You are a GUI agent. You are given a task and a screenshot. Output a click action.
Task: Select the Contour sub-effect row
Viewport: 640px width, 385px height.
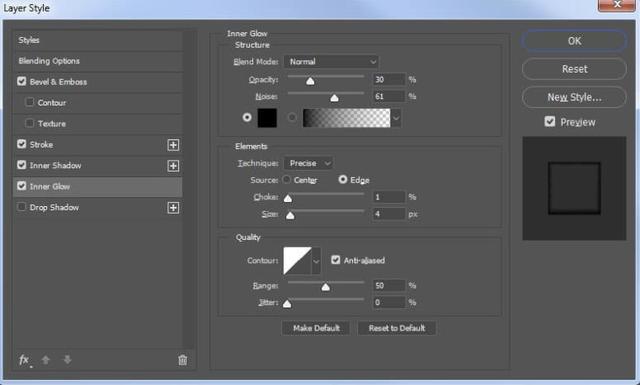98,102
